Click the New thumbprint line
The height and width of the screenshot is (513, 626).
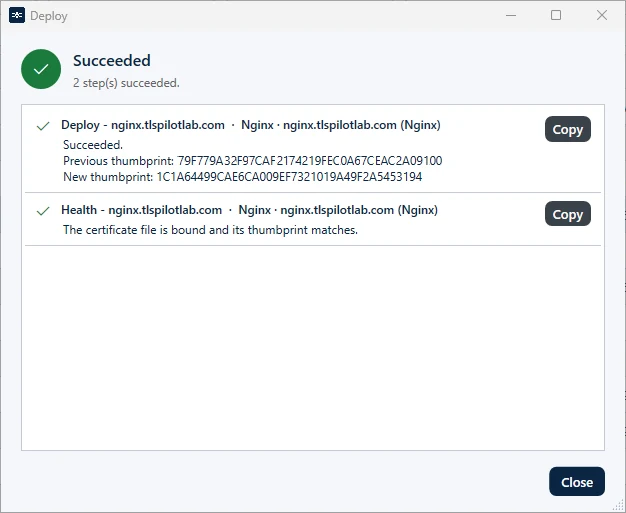click(x=242, y=177)
